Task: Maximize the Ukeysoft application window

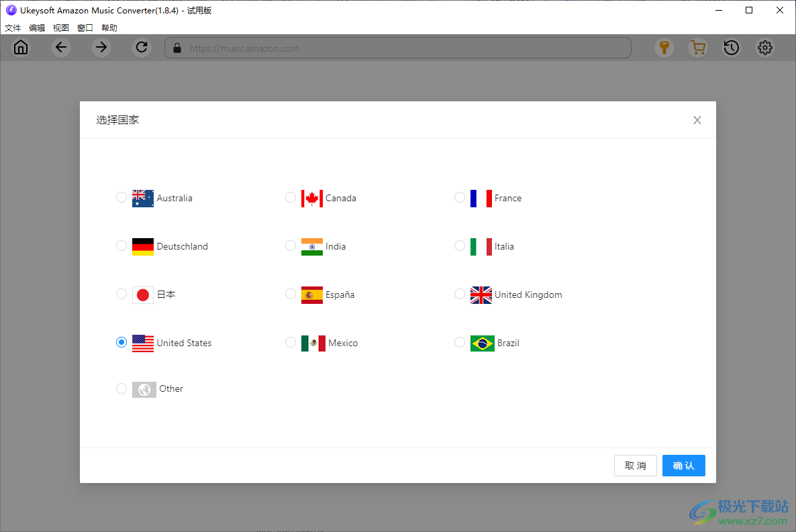Action: [x=749, y=10]
